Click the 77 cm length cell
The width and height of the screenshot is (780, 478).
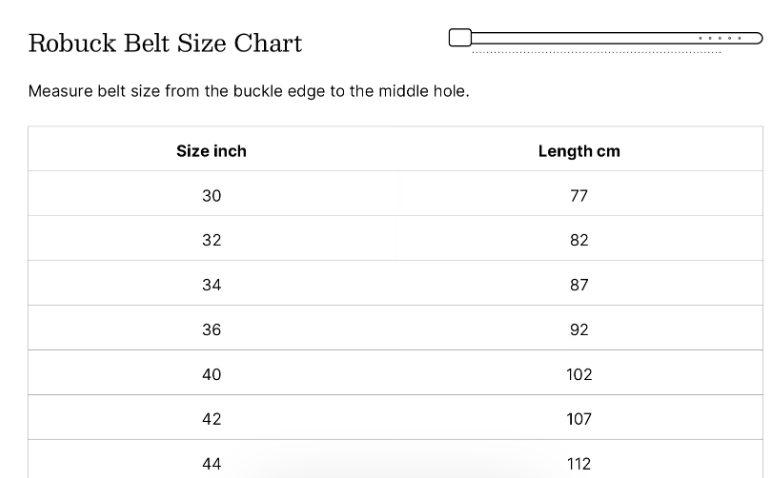click(x=579, y=196)
